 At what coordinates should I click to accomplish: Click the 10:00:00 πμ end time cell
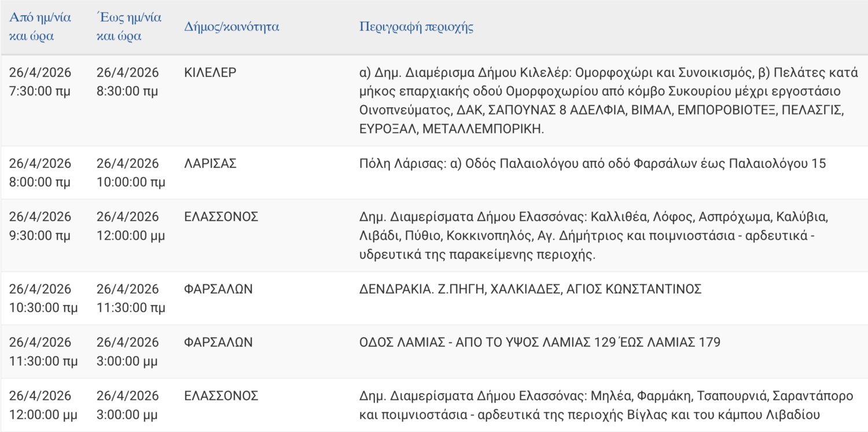(x=131, y=182)
